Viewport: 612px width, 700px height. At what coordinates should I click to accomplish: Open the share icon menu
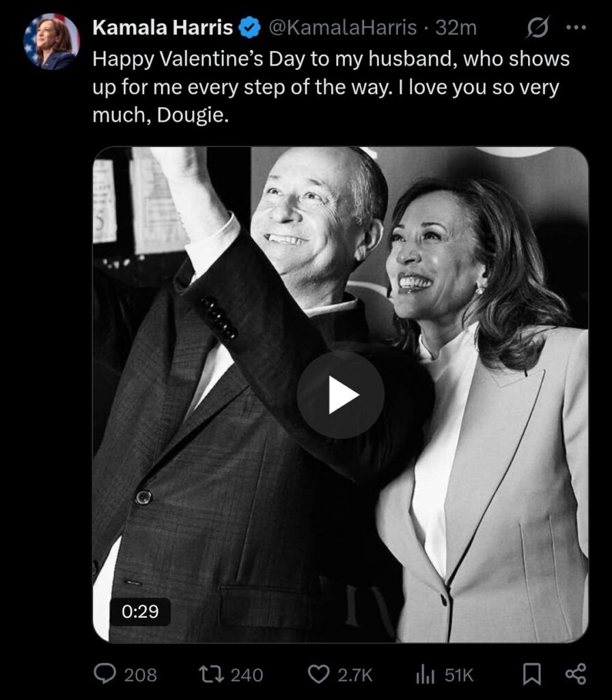pyautogui.click(x=576, y=675)
